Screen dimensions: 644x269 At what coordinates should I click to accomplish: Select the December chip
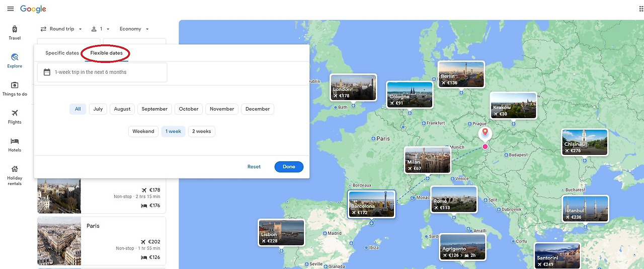258,109
